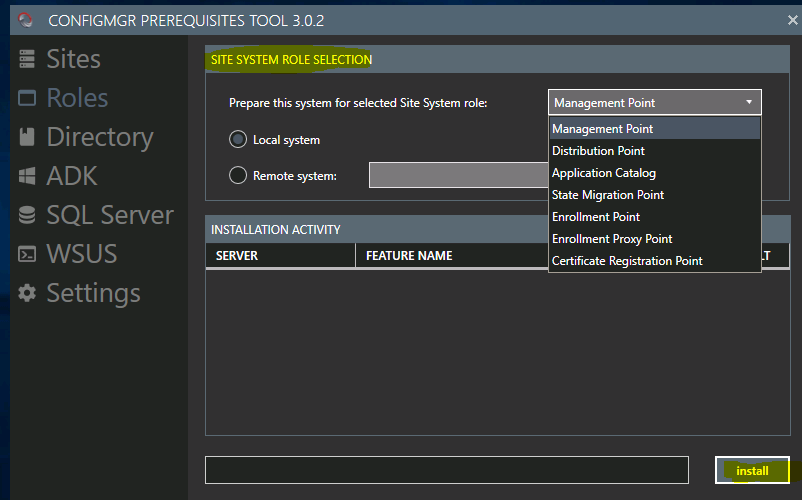802x500 pixels.
Task: Open the Settings section label
Action: pos(93,293)
